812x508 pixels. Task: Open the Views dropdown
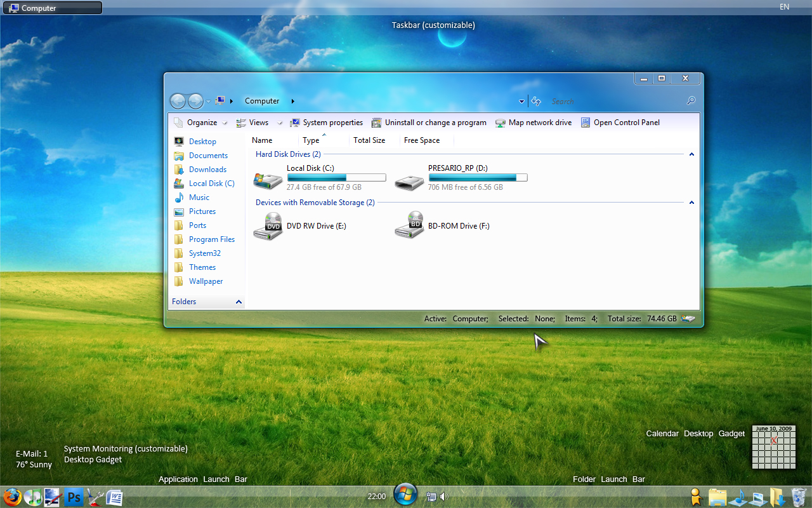point(258,122)
